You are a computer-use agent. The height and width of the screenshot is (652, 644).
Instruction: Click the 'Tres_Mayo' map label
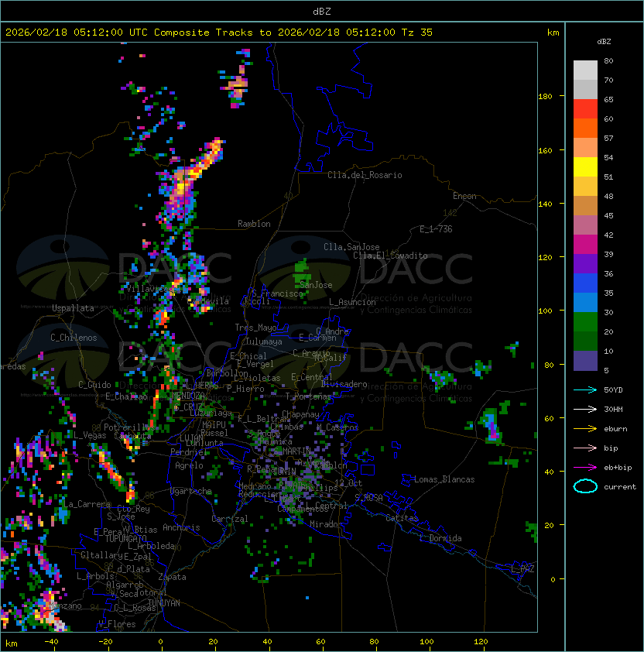[255, 328]
